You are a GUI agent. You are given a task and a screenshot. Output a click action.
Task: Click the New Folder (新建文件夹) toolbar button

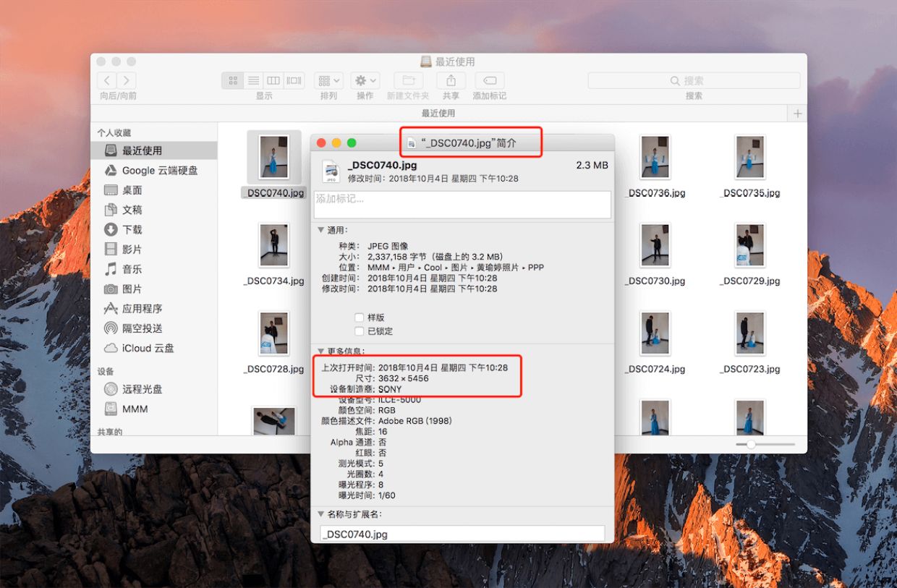[x=408, y=80]
